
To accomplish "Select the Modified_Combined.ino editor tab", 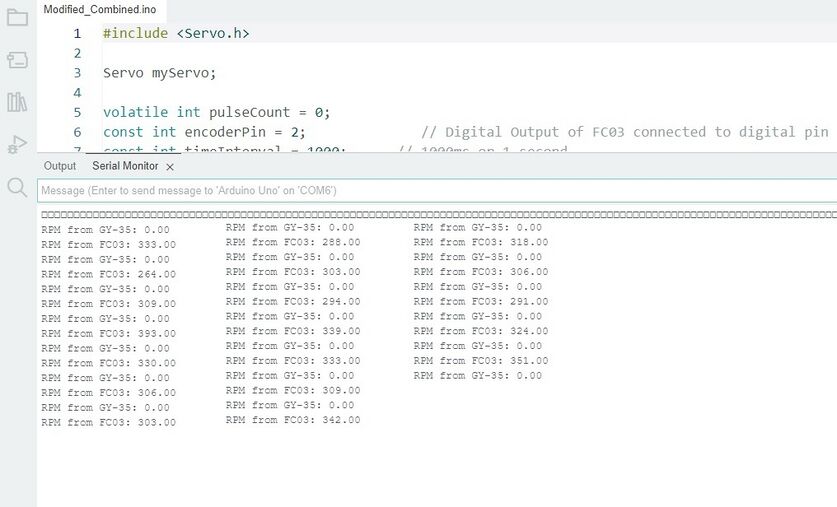I will [x=99, y=8].
